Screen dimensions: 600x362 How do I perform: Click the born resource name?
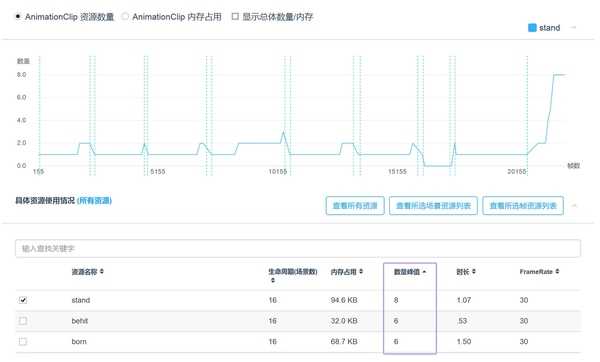(x=79, y=341)
